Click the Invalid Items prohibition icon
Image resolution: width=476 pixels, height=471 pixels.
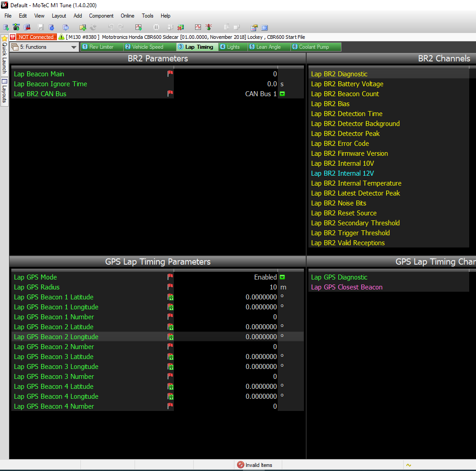240,465
